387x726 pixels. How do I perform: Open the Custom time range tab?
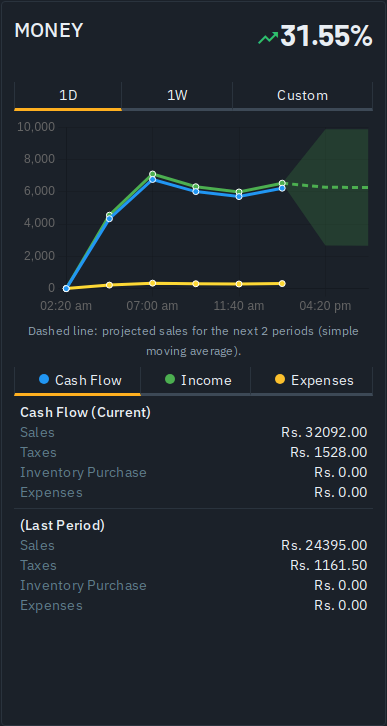click(302, 96)
